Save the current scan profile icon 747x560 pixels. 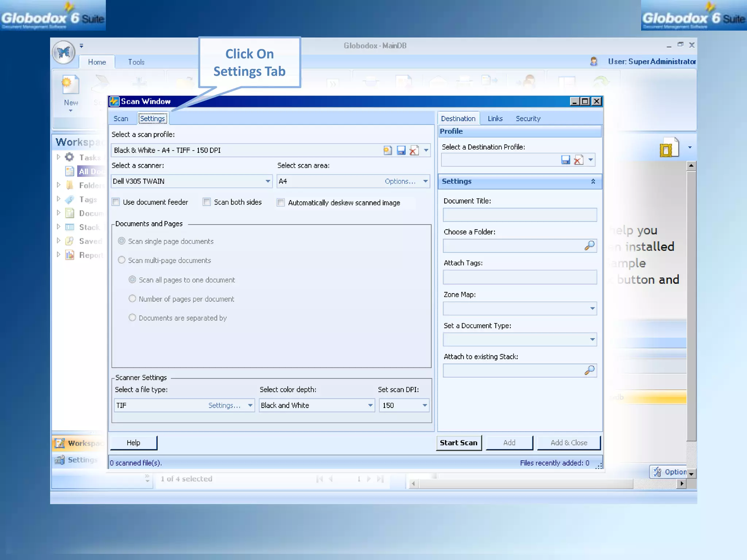(401, 150)
